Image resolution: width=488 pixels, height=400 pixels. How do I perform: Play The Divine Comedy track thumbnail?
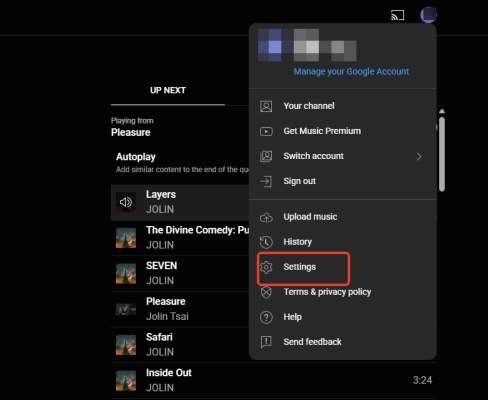[x=126, y=238]
